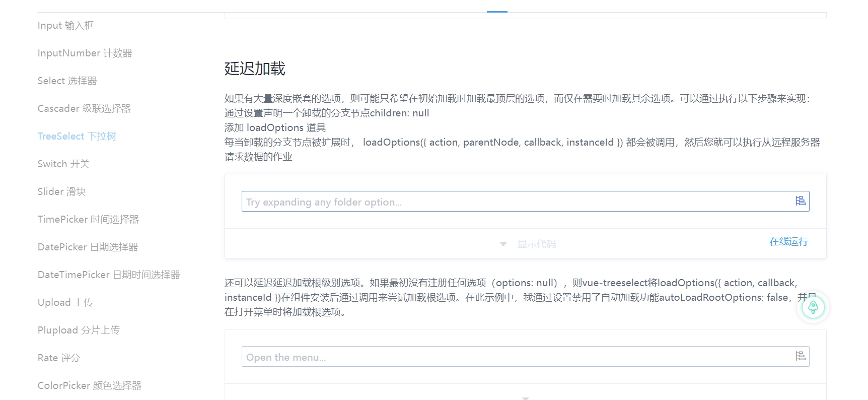Open the 在线运行 link
Viewport: 868px width, 400px height.
(x=788, y=242)
